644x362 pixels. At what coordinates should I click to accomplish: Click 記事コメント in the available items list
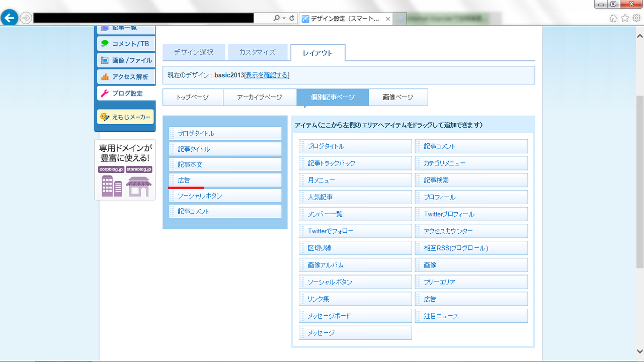pos(471,146)
